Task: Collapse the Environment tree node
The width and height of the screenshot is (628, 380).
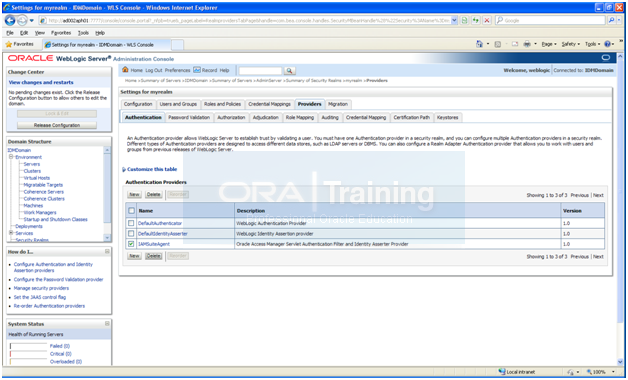Action: coord(11,157)
